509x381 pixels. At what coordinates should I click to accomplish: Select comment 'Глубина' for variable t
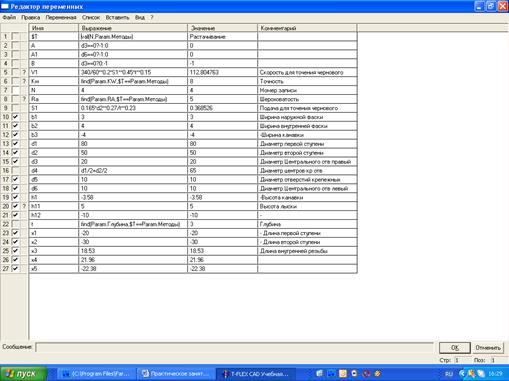coord(307,224)
